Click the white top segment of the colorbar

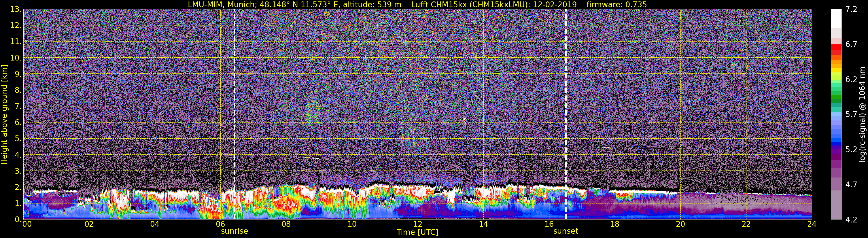point(836,18)
